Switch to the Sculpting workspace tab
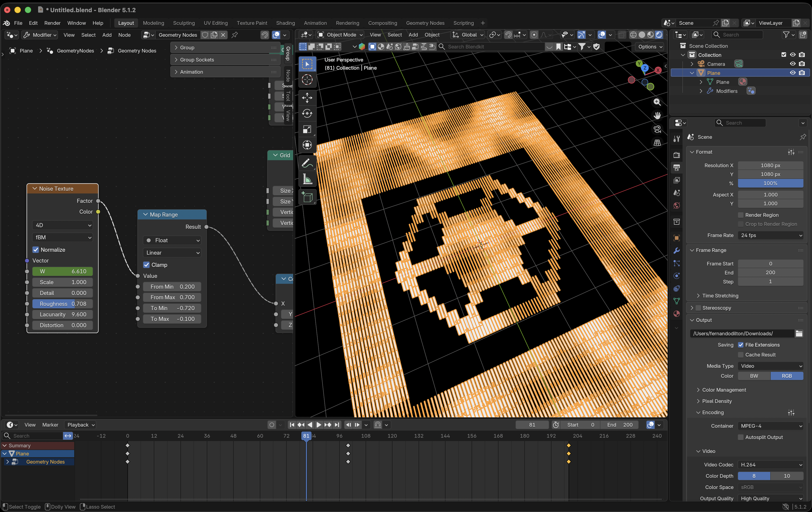812x512 pixels. (184, 23)
